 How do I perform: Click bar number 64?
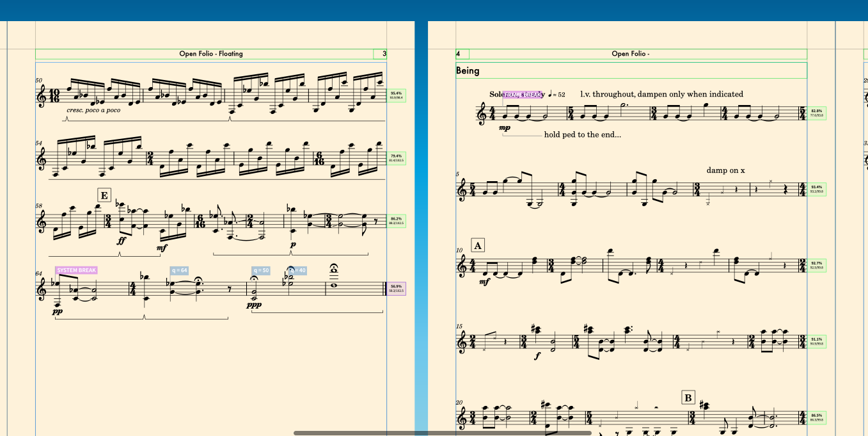[39, 273]
